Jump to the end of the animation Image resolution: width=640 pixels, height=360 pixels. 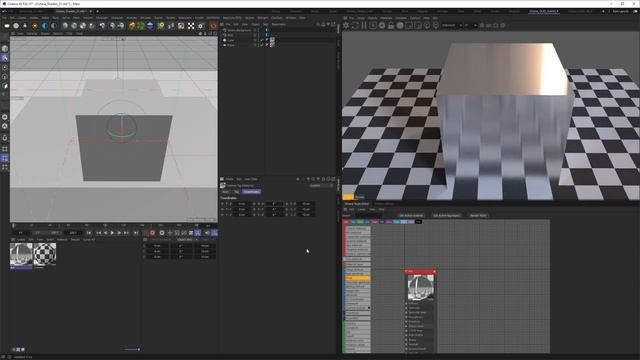136,233
